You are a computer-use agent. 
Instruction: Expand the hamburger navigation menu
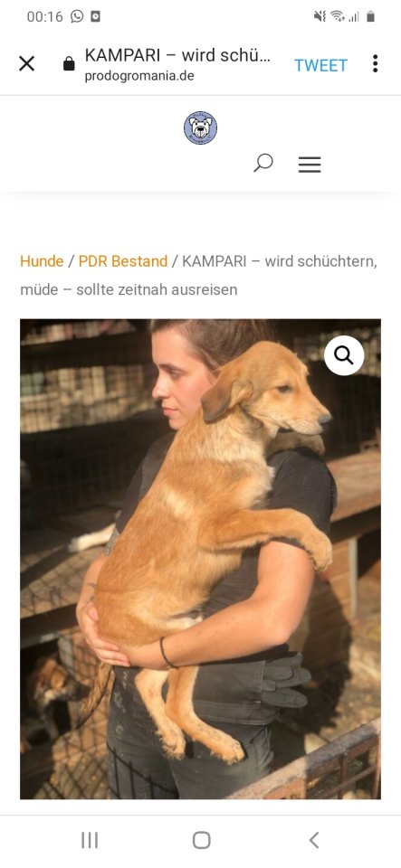[x=310, y=165]
